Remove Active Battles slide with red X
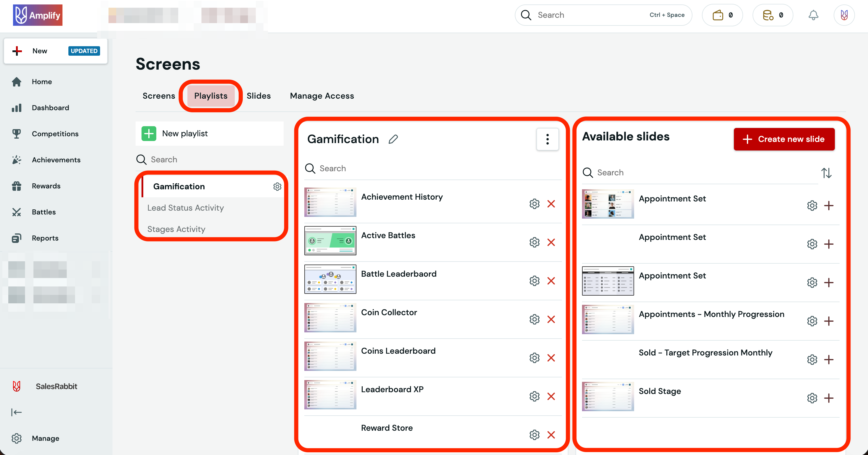 [551, 242]
